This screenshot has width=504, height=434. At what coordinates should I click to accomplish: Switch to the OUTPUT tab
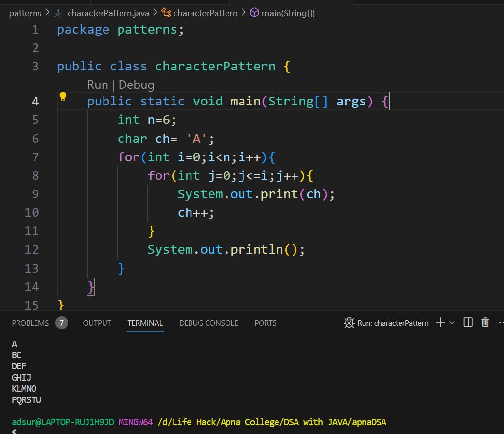97,323
